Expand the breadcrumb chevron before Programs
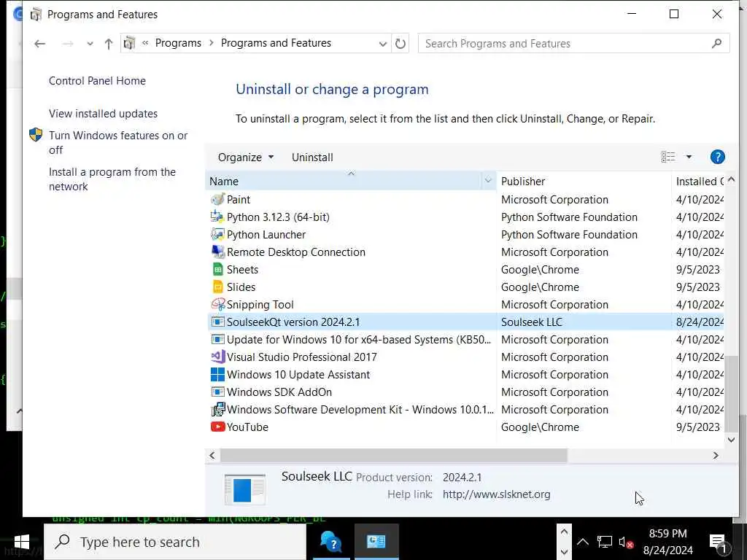The width and height of the screenshot is (747, 560). click(x=145, y=43)
